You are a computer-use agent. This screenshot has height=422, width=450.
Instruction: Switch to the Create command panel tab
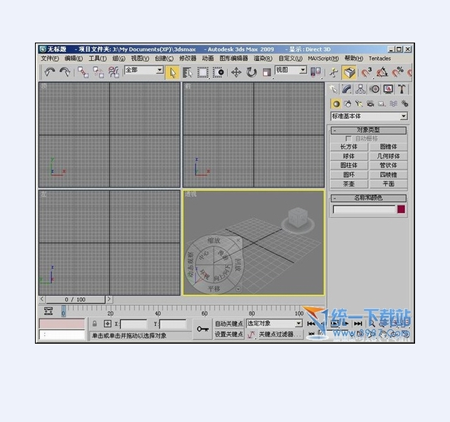(x=333, y=89)
